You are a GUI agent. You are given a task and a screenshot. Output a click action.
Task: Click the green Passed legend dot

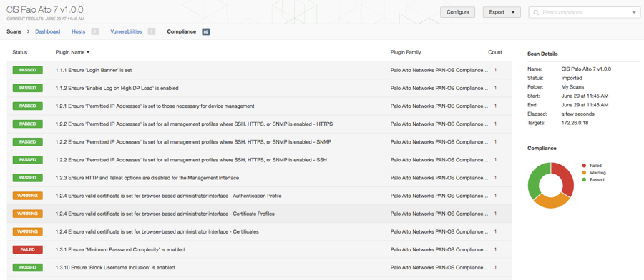pos(584,179)
